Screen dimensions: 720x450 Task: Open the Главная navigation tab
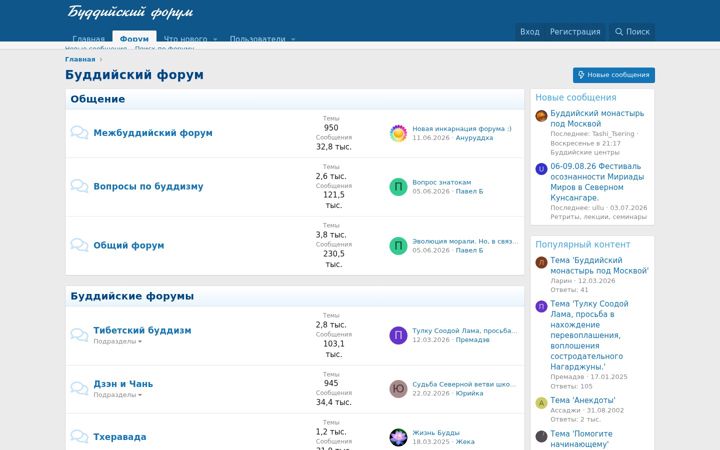click(x=89, y=39)
